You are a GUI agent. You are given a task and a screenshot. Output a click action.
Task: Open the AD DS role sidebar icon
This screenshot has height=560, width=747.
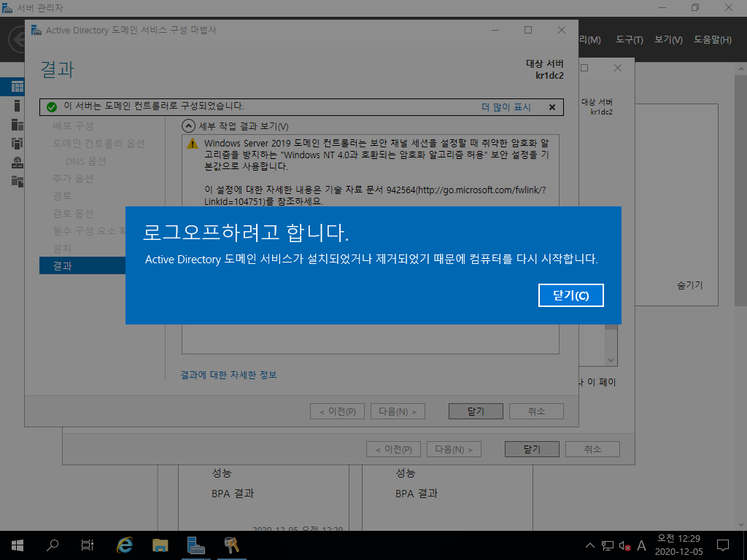tap(18, 143)
